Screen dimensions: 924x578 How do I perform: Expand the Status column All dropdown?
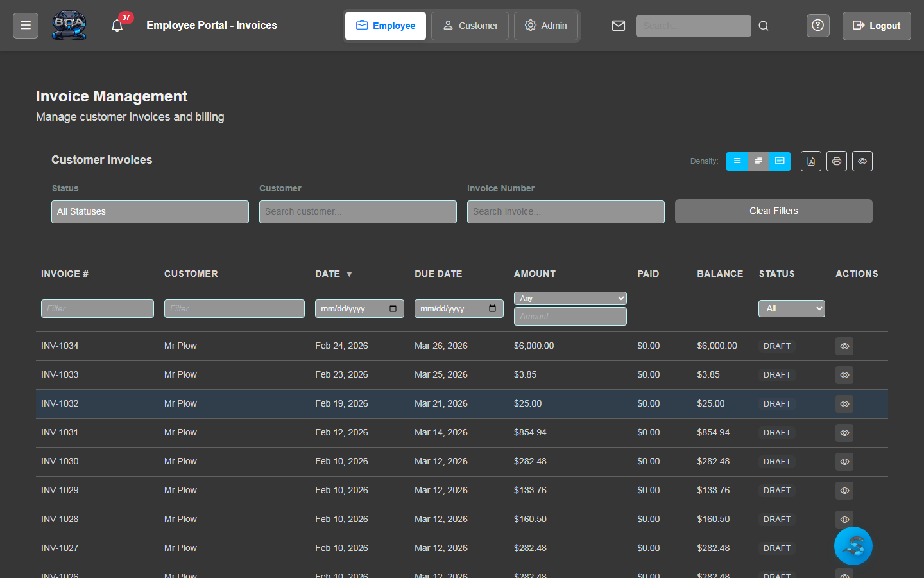(791, 308)
